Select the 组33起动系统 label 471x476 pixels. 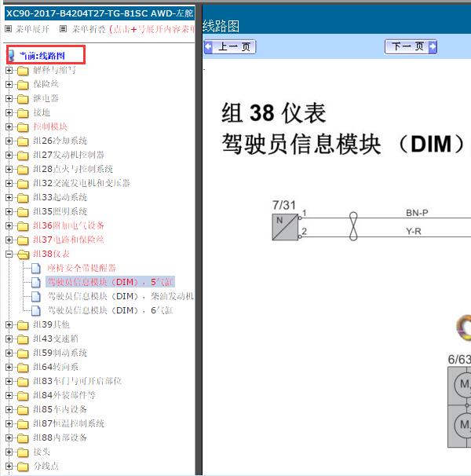pos(60,197)
